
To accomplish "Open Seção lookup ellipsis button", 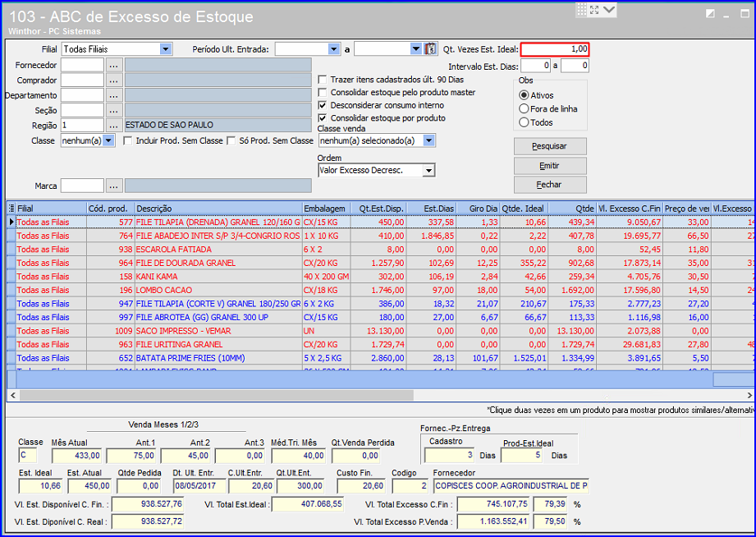I will [113, 111].
